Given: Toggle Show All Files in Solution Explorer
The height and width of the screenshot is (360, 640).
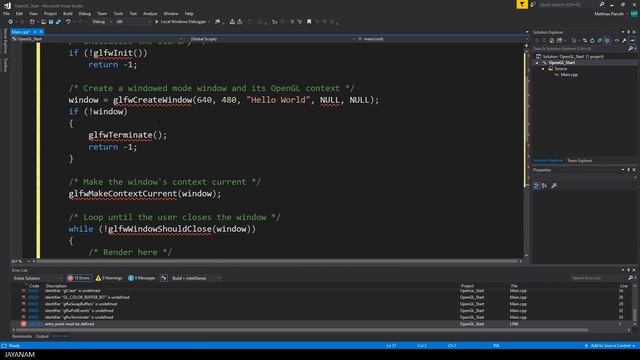Looking at the screenshot, I should pyautogui.click(x=607, y=40).
